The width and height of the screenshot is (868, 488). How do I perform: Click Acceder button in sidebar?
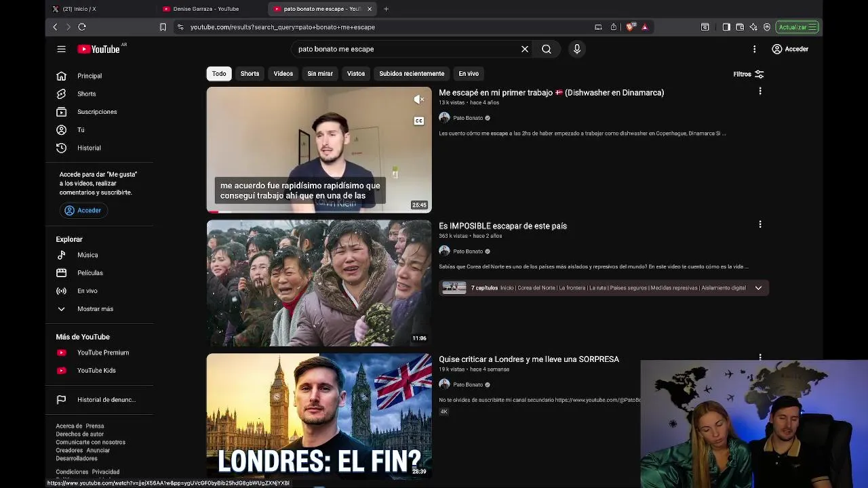click(83, 211)
